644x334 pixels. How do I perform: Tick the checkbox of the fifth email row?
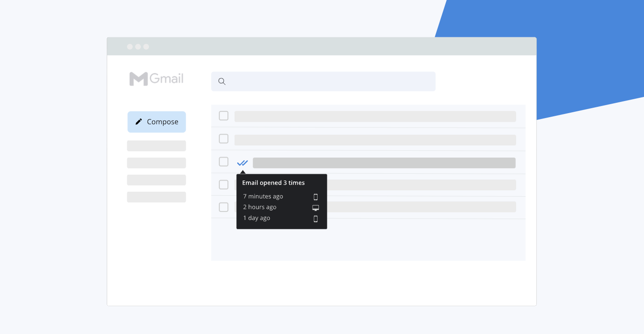(223, 207)
